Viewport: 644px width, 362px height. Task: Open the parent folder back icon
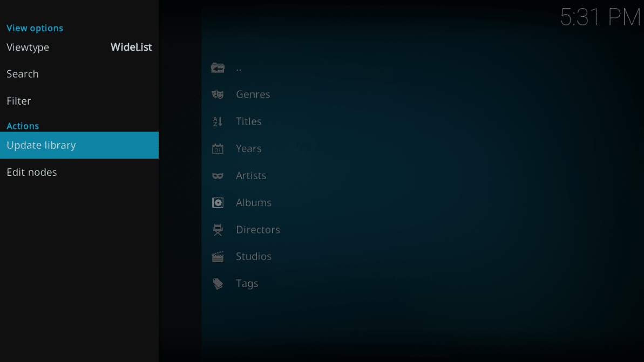(x=218, y=68)
